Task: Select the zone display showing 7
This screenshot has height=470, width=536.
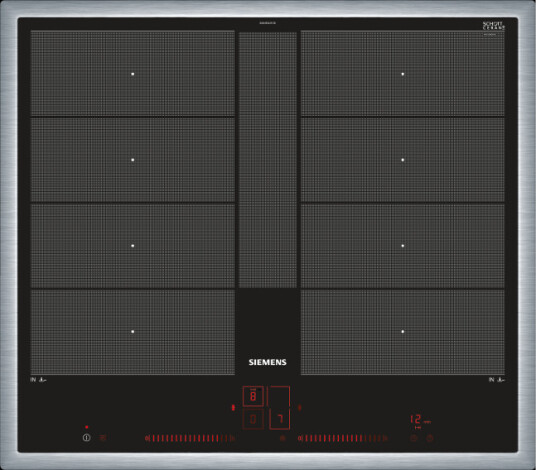Action: click(280, 419)
